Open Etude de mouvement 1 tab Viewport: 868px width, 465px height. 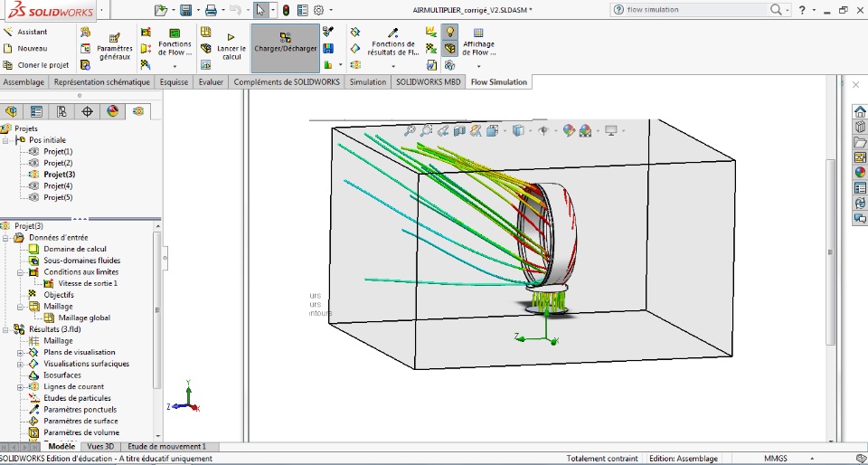[166, 446]
